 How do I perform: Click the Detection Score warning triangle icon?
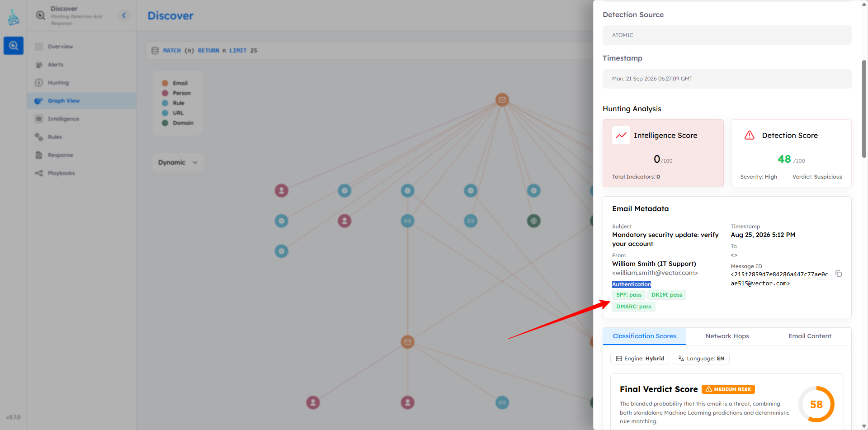coord(750,135)
